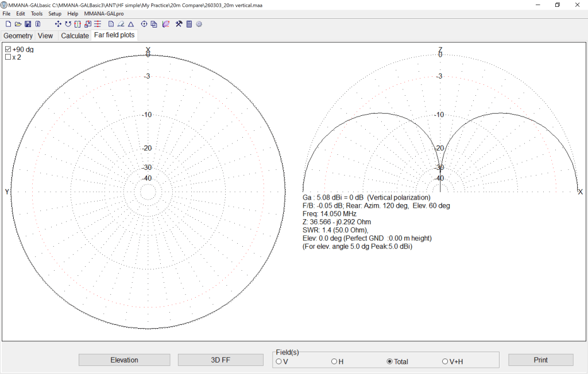This screenshot has height=374, width=588.
Task: Enable the x 2 checkbox
Action: point(8,57)
